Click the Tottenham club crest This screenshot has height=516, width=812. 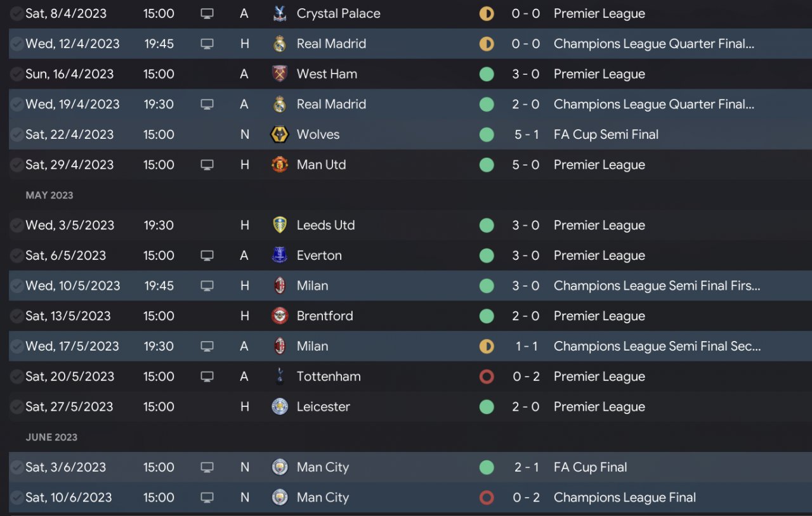coord(280,377)
